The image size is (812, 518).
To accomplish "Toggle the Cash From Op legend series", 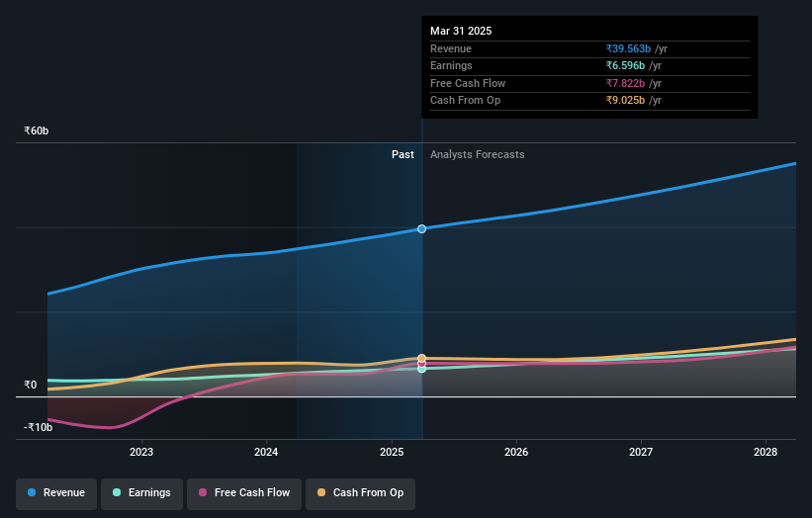I will [360, 493].
